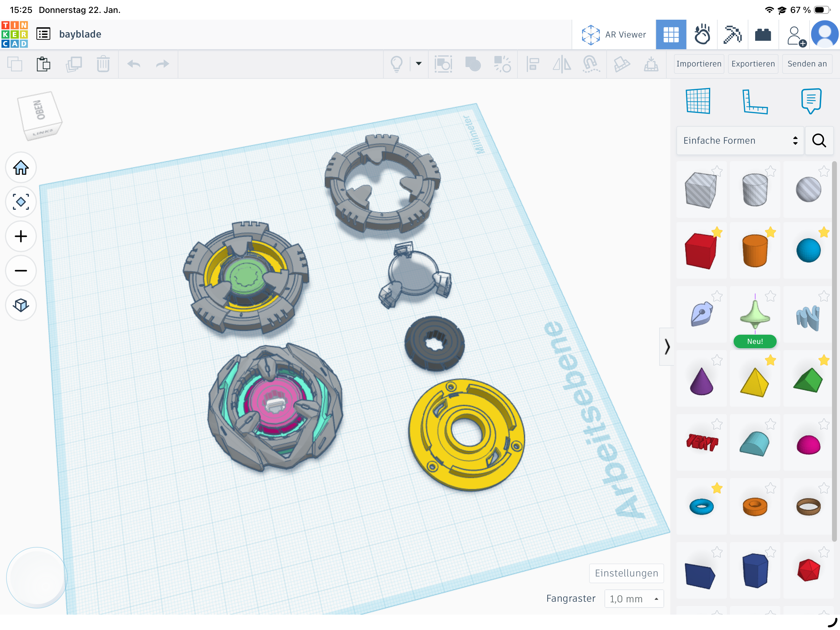The image size is (840, 630).
Task: Open the Einstellungen grid settings
Action: [626, 573]
